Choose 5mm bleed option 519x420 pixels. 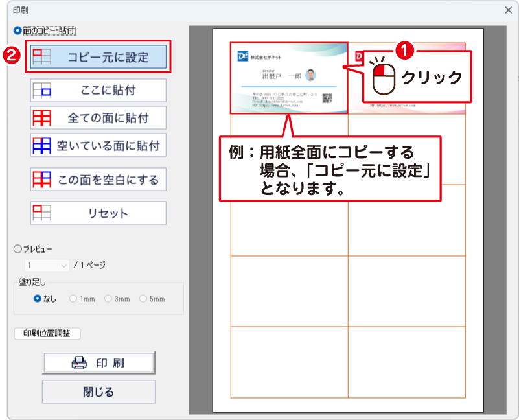[x=143, y=299]
